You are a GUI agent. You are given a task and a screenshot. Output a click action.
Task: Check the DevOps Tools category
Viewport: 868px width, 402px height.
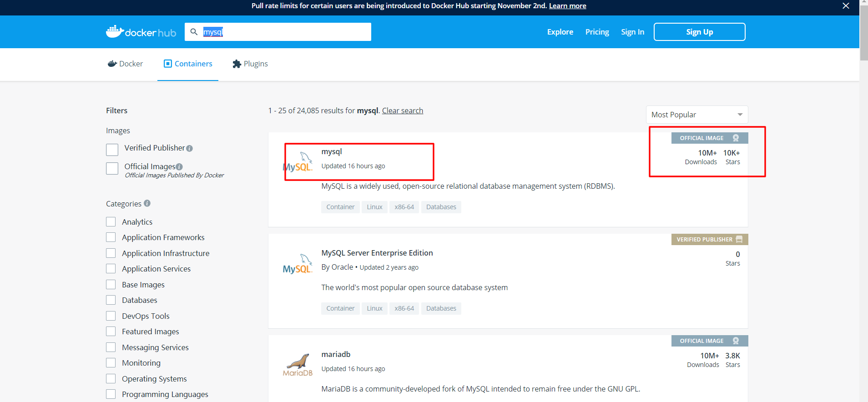coord(111,316)
